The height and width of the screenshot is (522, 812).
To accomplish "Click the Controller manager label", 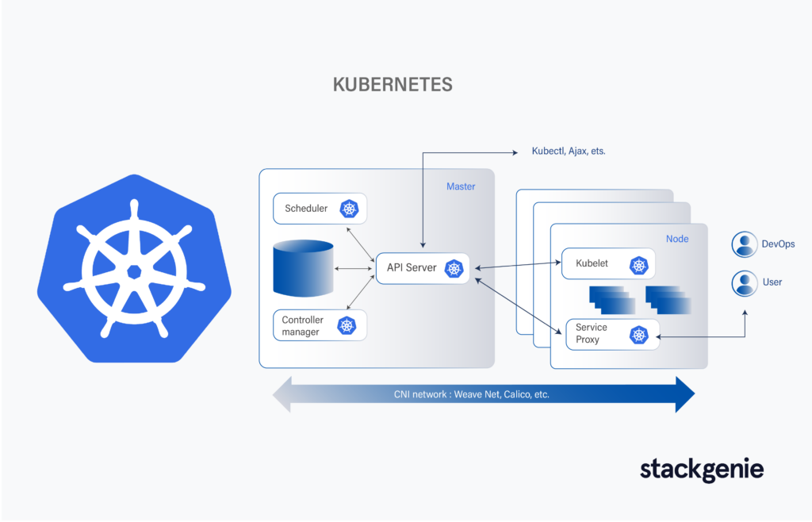I will [302, 326].
